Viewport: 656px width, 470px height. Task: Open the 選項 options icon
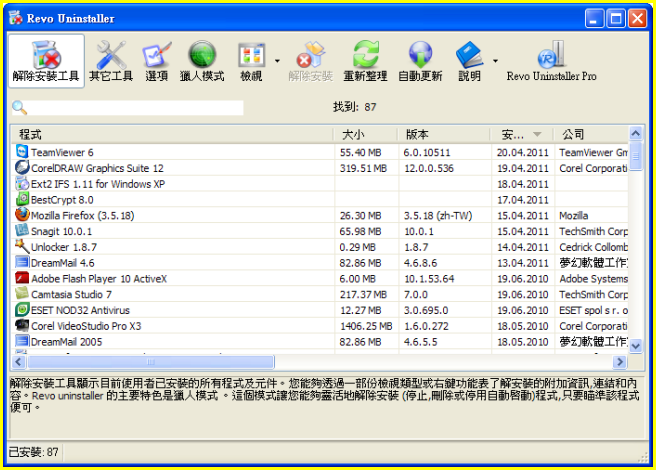[156, 62]
